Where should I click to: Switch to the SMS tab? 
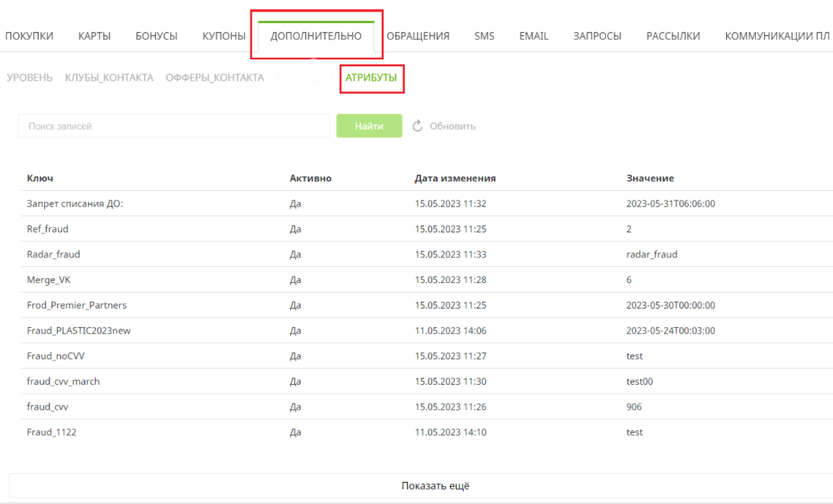484,36
